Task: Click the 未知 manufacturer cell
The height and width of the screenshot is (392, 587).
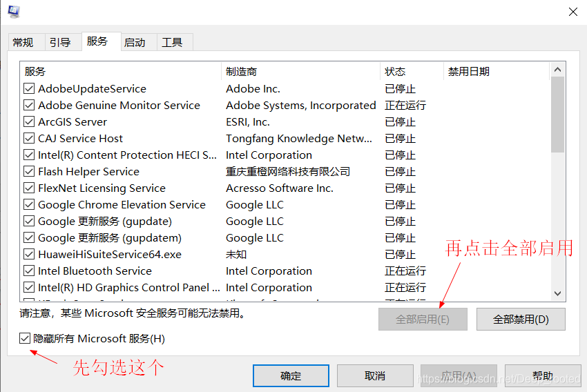Action: [x=236, y=255]
